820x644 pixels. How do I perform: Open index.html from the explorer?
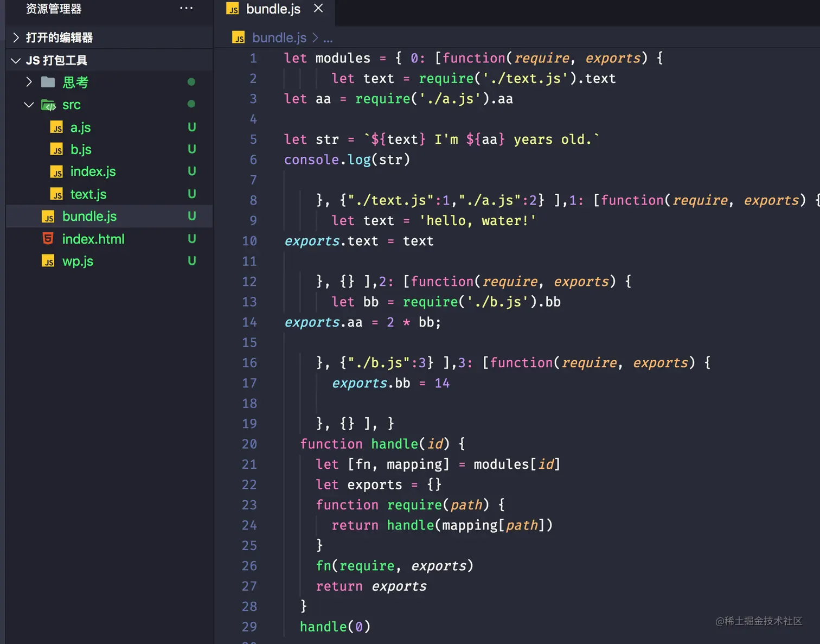click(x=93, y=239)
